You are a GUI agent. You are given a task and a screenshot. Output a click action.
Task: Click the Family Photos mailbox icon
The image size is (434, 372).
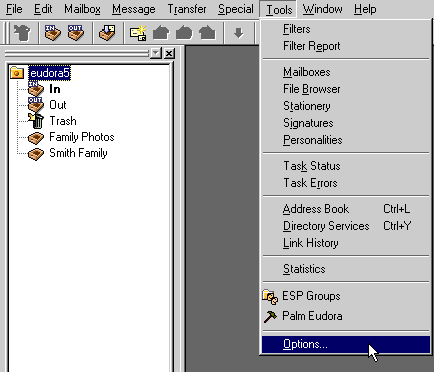pos(36,137)
